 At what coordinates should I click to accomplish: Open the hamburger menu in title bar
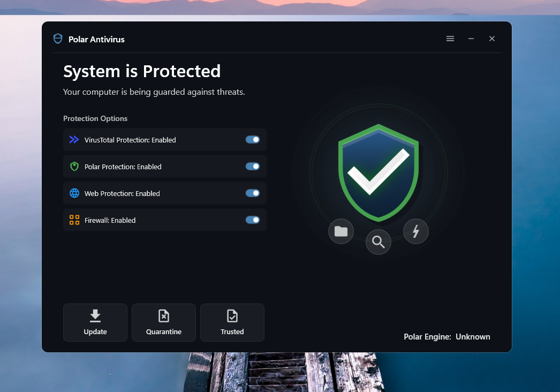pyautogui.click(x=450, y=39)
